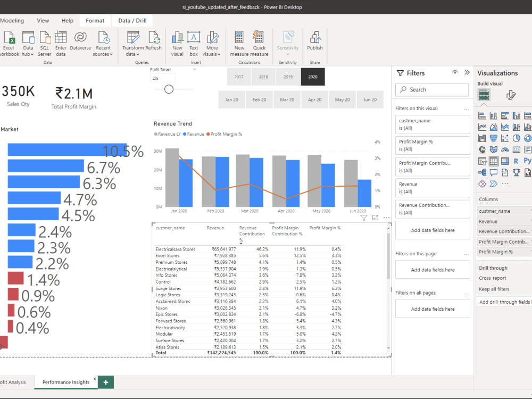This screenshot has width=532, height=399.
Task: Choose the R script visual icon
Action: (x=517, y=161)
